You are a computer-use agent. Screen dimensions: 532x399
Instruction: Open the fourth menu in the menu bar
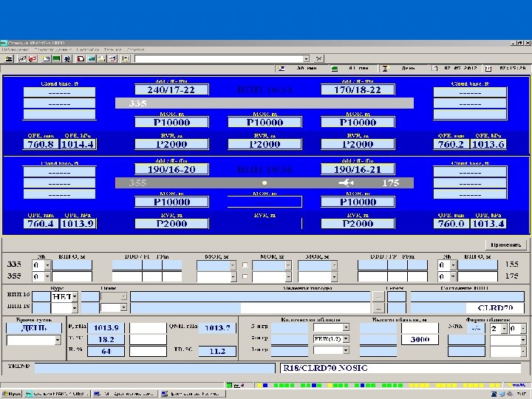click(x=112, y=50)
